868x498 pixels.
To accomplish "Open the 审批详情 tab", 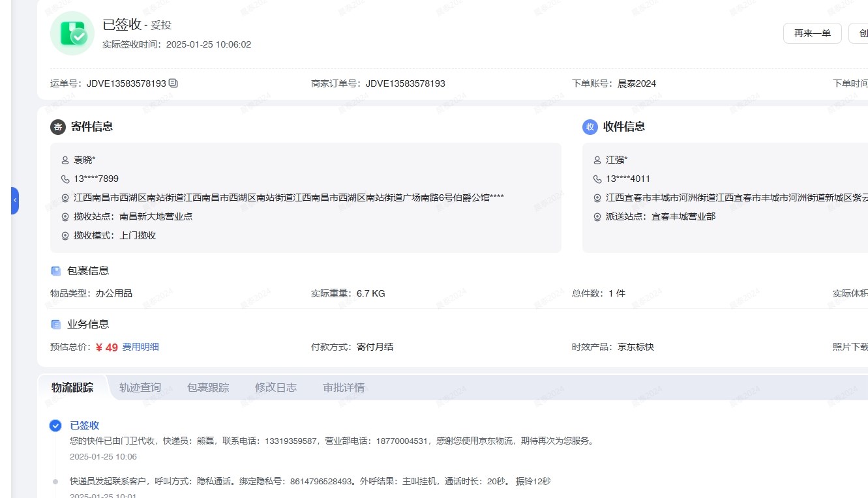I will [344, 387].
